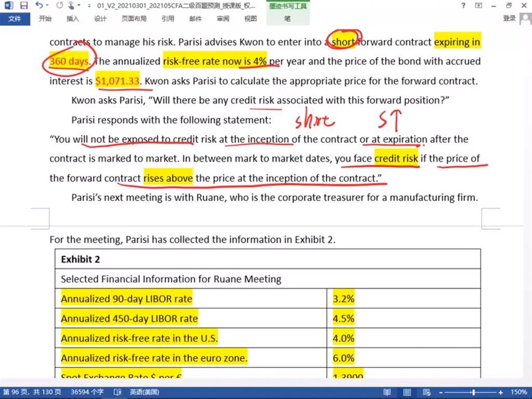Switch to Web Layout view
This screenshot has height=399, width=532.
(x=427, y=392)
